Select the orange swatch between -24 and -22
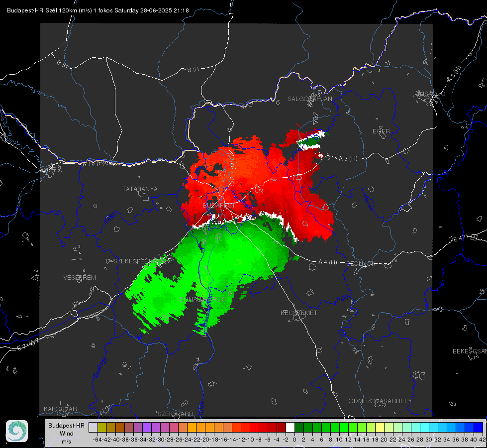The width and height of the screenshot is (487, 448). point(192,427)
